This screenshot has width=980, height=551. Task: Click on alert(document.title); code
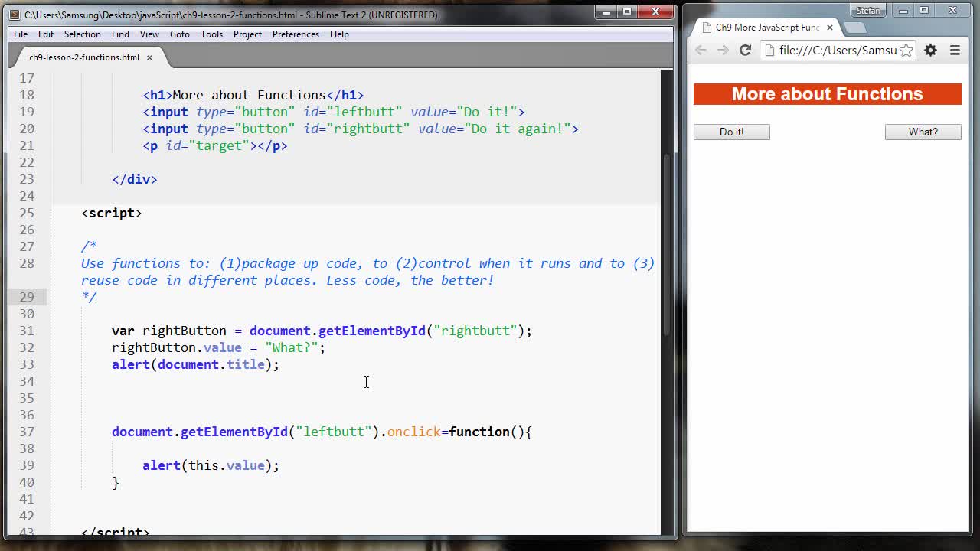point(196,364)
